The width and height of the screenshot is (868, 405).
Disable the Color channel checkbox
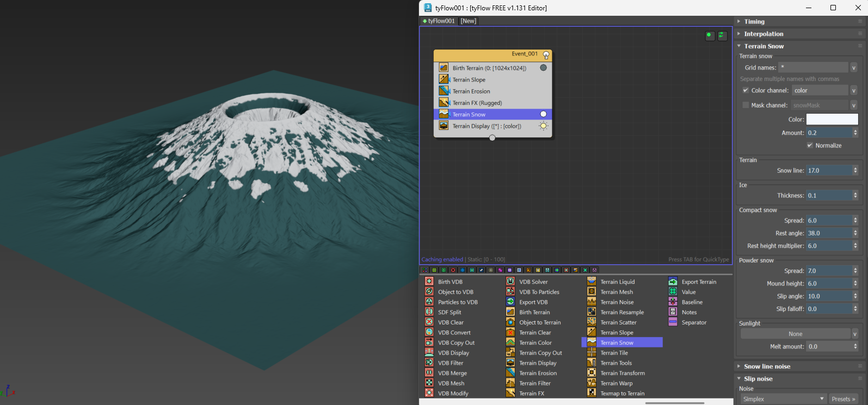click(x=746, y=90)
